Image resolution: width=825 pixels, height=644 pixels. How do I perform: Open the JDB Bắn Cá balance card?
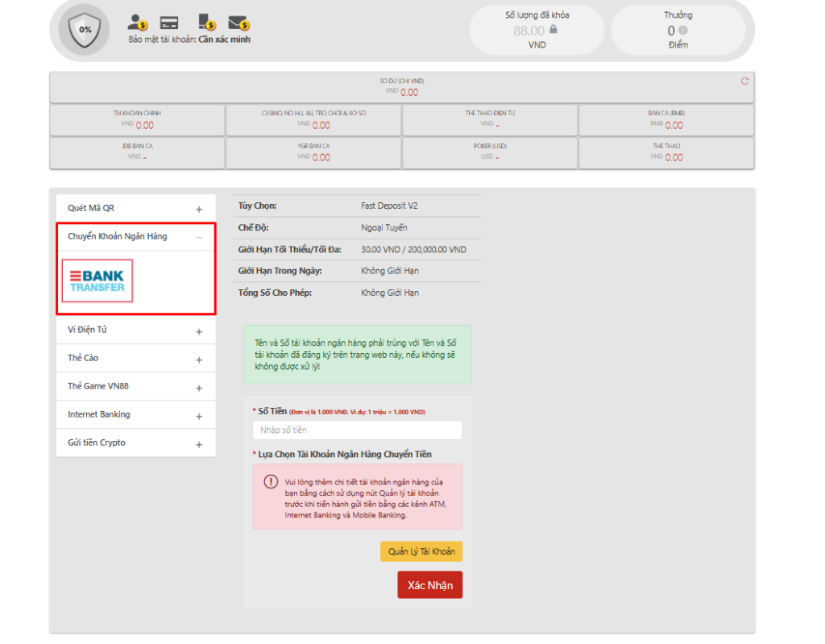(137, 152)
